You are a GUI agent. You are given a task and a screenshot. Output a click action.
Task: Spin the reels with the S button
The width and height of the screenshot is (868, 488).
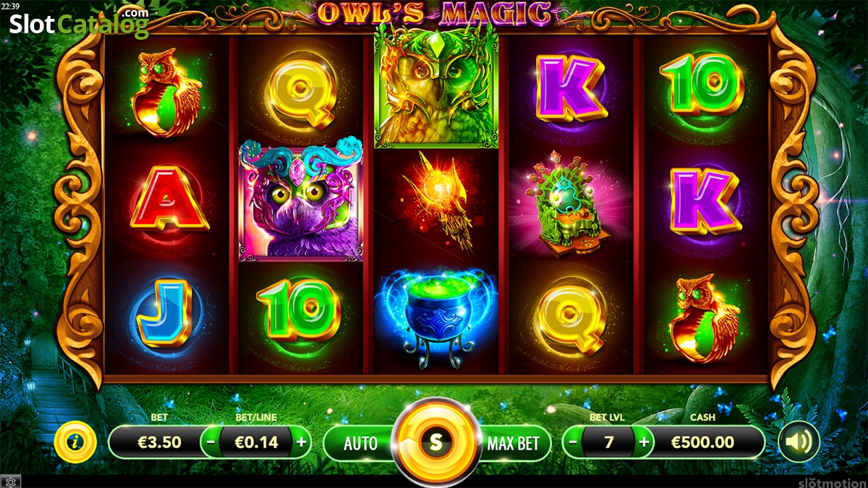coord(435,442)
